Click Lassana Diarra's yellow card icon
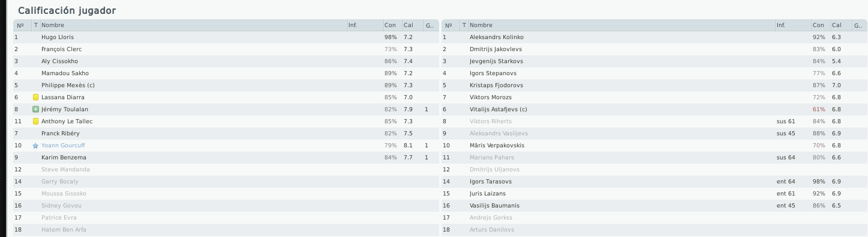868x237 pixels. [36, 97]
